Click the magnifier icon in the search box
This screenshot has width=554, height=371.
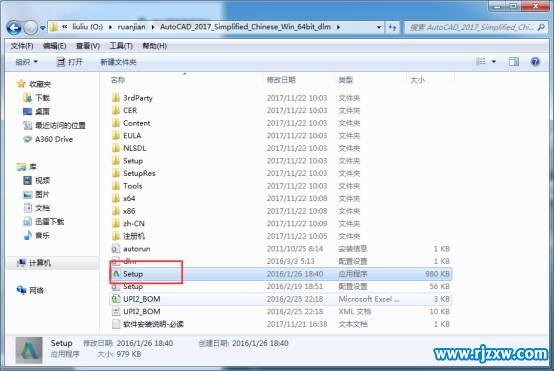tap(541, 27)
